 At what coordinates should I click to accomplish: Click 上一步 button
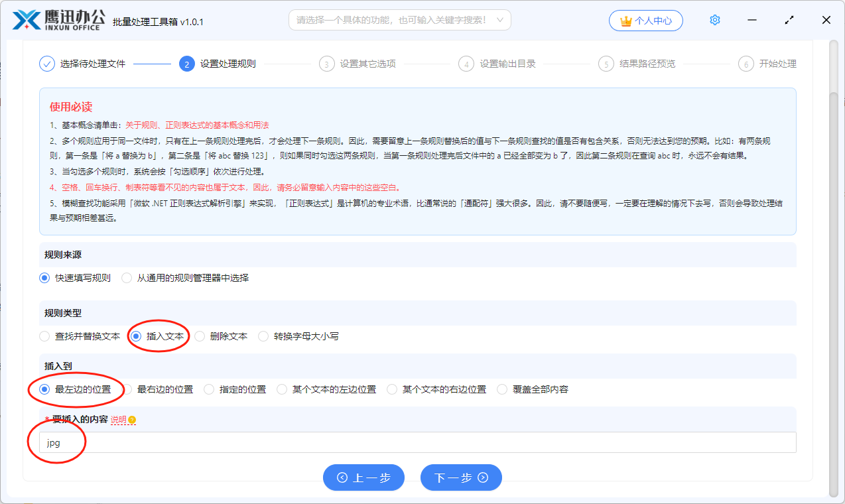pyautogui.click(x=363, y=477)
